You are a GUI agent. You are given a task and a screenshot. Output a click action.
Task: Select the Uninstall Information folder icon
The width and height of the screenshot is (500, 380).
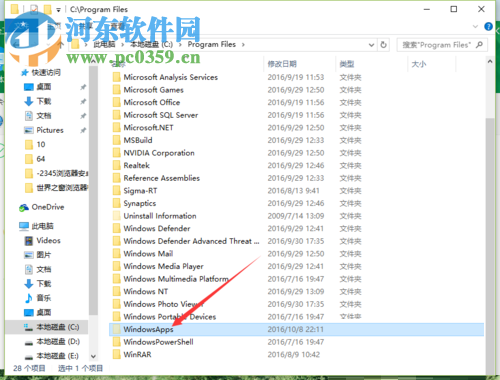click(x=116, y=216)
